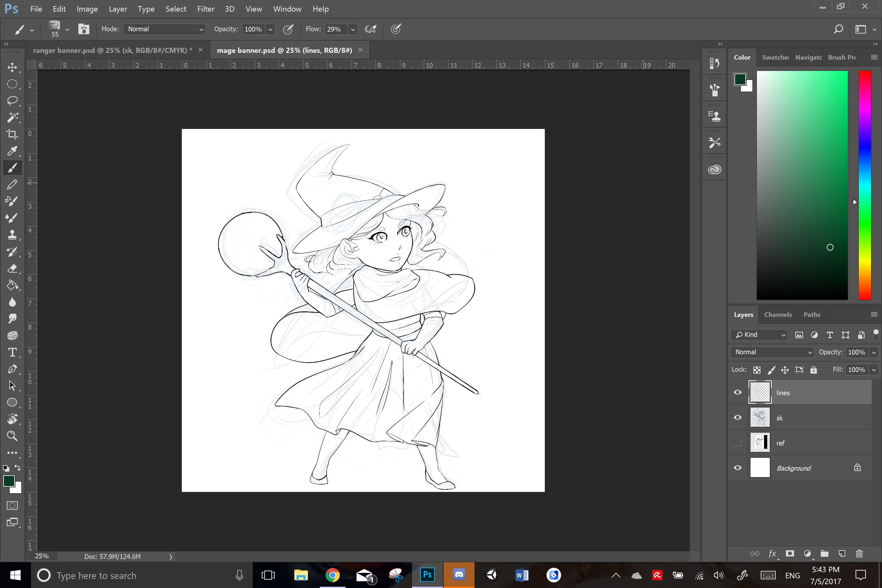Select the Eraser tool
The height and width of the screenshot is (588, 882).
point(12,269)
